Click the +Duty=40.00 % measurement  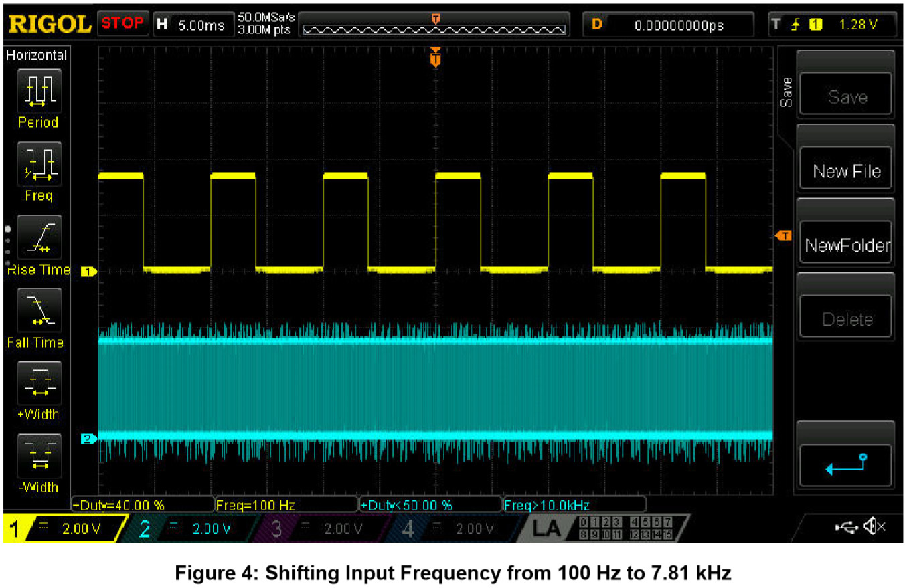pyautogui.click(x=142, y=504)
